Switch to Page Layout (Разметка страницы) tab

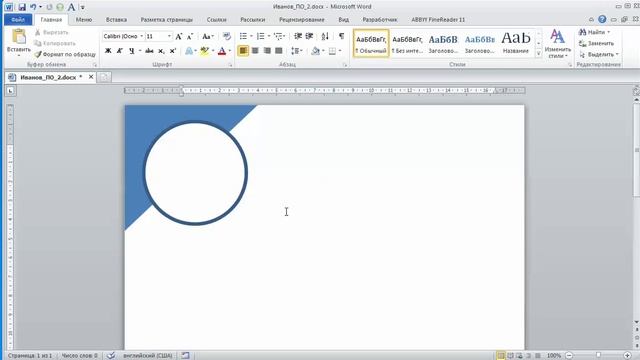click(x=167, y=20)
